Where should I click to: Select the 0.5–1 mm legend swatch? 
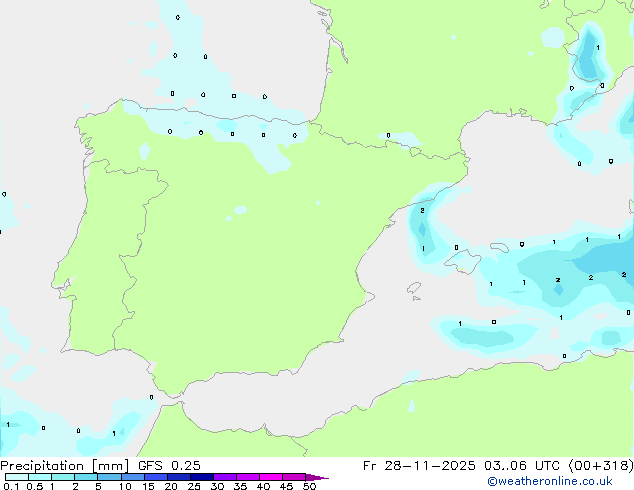click(x=40, y=477)
